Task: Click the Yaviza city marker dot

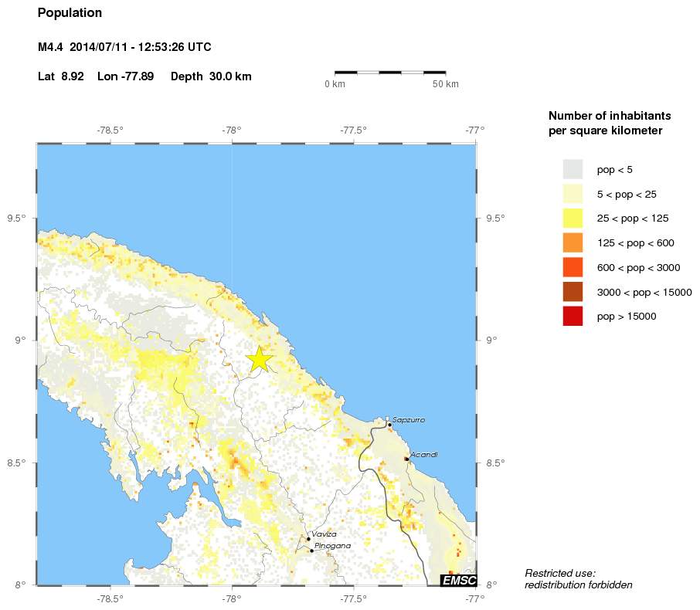Action: 308,539
